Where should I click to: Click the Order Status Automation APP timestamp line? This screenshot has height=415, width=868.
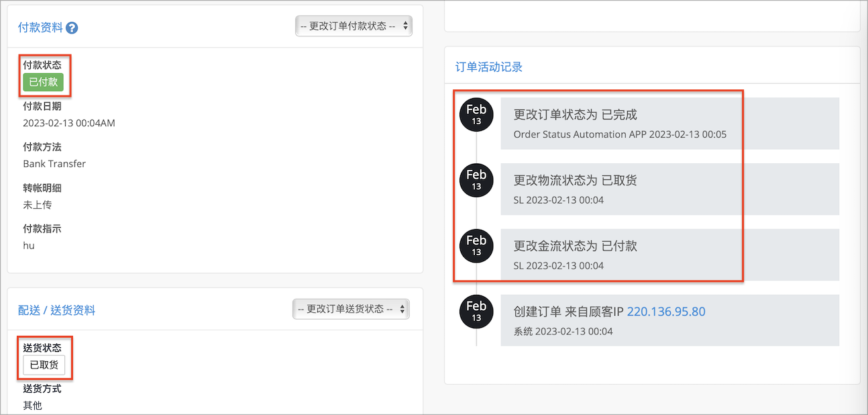tap(620, 134)
